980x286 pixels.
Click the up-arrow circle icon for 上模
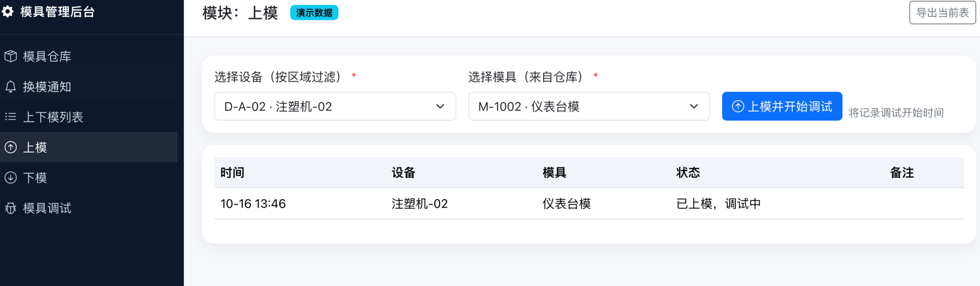(11, 147)
